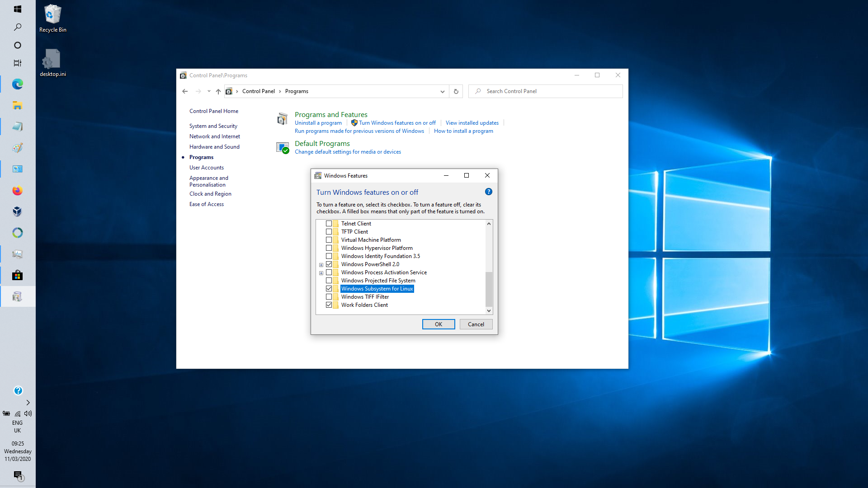Expand Windows PowerShell 2.0 tree node
Screen dimensions: 868x488
tap(321, 265)
